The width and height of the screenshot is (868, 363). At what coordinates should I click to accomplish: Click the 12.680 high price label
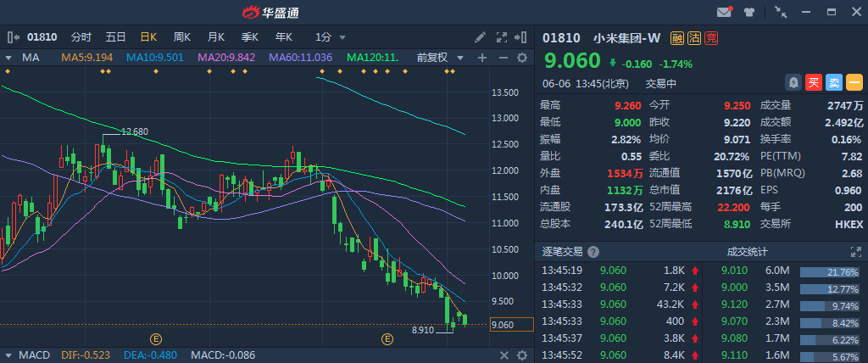click(x=135, y=131)
